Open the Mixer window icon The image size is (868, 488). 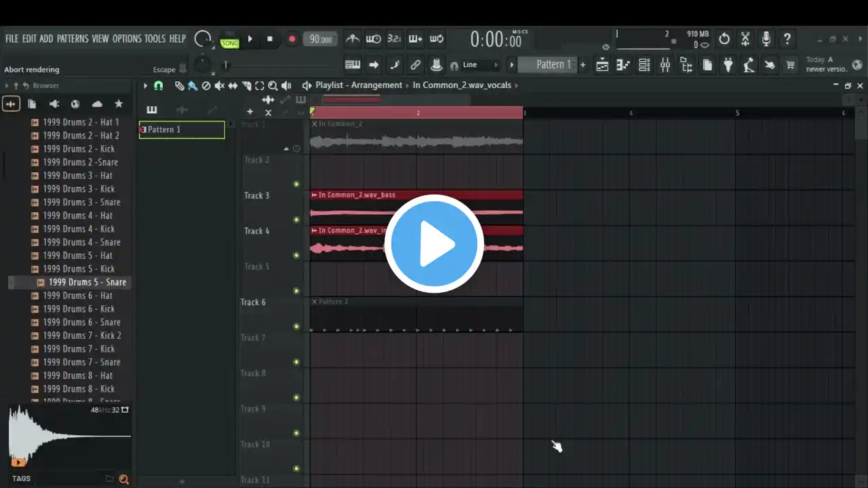click(665, 65)
